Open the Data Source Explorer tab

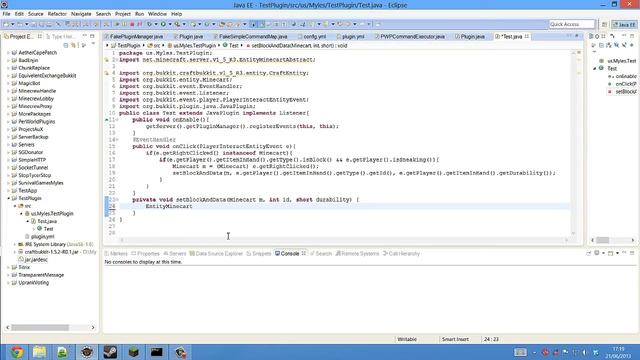pos(216,254)
